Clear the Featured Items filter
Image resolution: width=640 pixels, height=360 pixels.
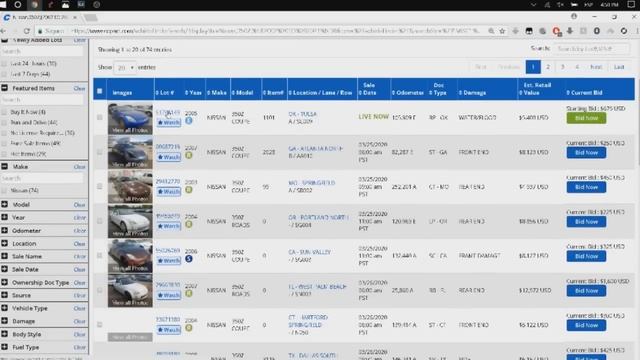point(80,89)
